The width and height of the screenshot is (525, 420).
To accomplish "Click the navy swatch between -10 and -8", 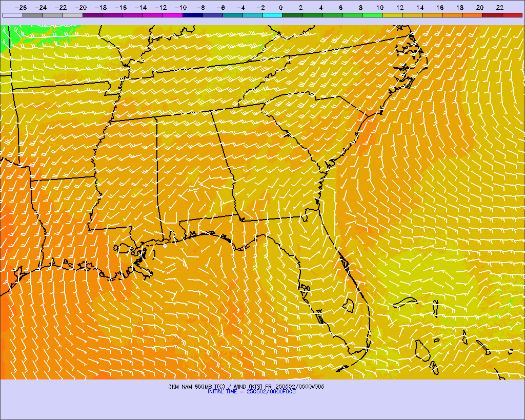I will pyautogui.click(x=193, y=15).
